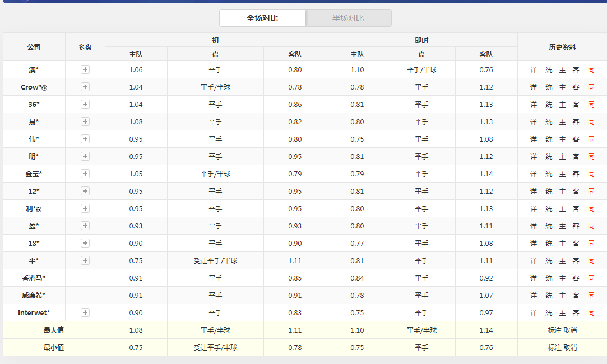Click red 同 link in 威廉希* row
This screenshot has width=607, height=364.
[x=591, y=296]
